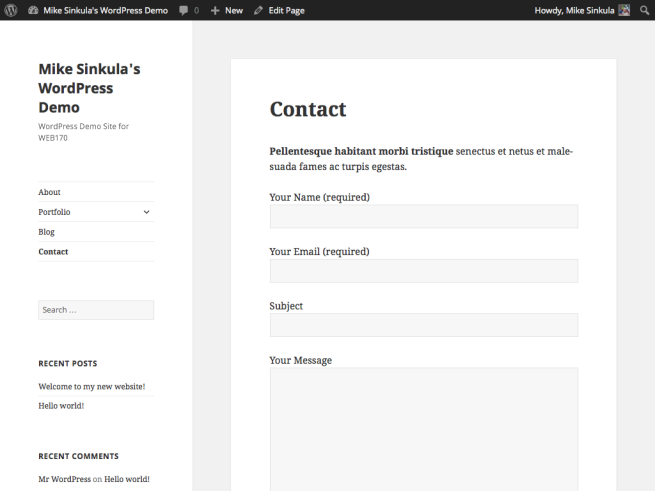Focus the sidebar Search field
The height and width of the screenshot is (491, 655).
point(96,310)
